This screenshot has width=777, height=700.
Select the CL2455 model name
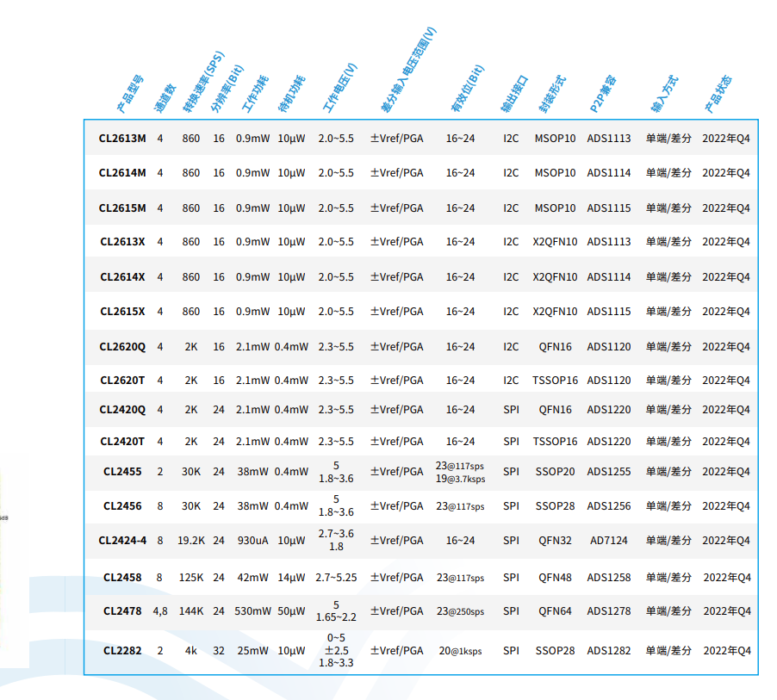click(x=122, y=472)
